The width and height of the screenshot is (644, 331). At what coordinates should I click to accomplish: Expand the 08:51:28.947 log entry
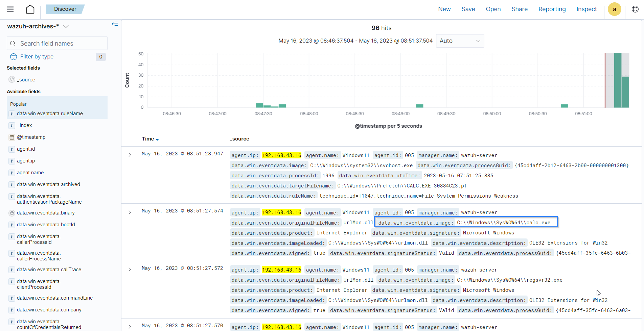click(x=130, y=155)
